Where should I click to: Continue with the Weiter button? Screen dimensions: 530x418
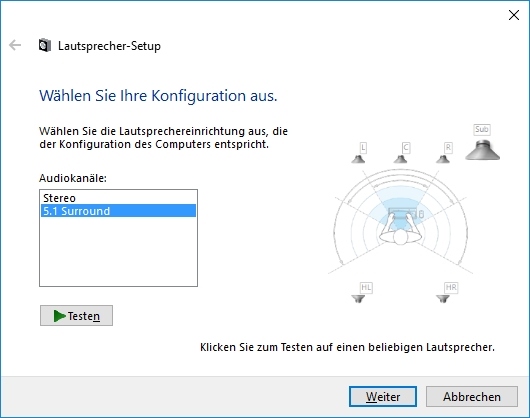383,396
